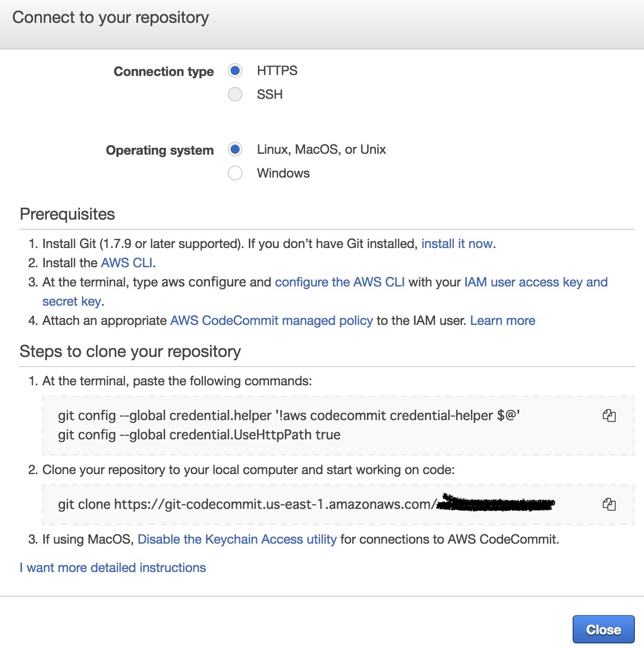The image size is (644, 648).
Task: Click 'Steps to clone your repository' heading
Action: 130,351
